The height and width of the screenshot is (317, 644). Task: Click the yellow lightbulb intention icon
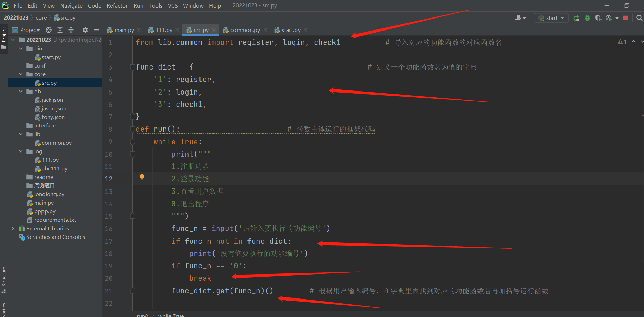(142, 177)
